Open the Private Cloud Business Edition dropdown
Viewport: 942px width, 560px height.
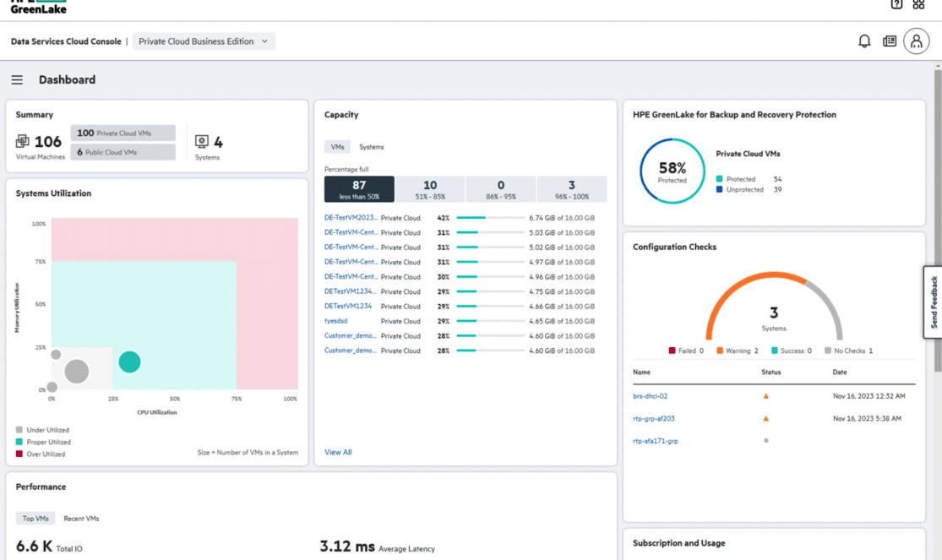coord(204,41)
